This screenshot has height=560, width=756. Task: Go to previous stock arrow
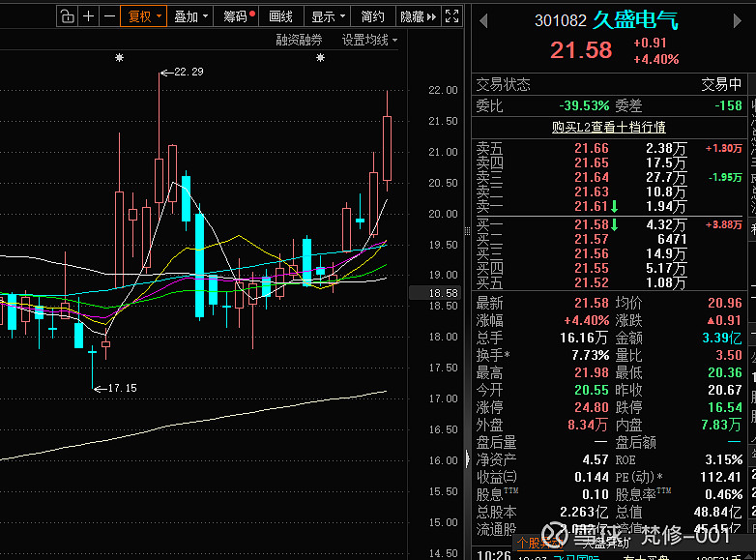(484, 20)
